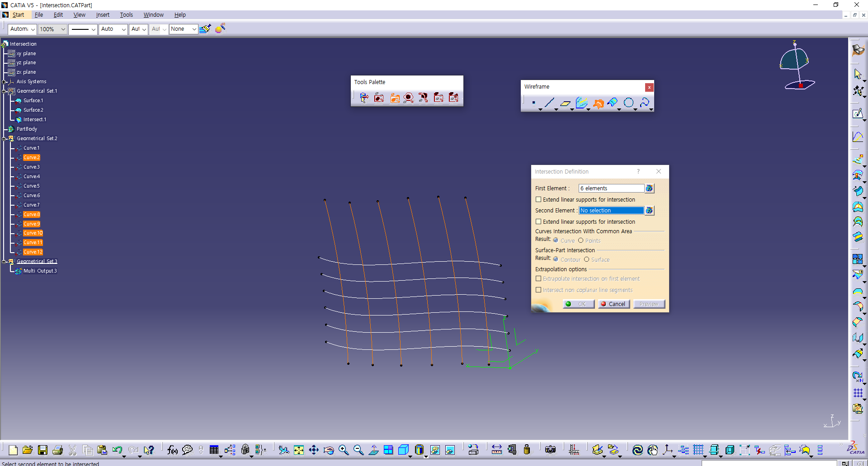868x466 pixels.
Task: Collapse Geometrical Set.3 tree node
Action: pyautogui.click(x=4, y=261)
